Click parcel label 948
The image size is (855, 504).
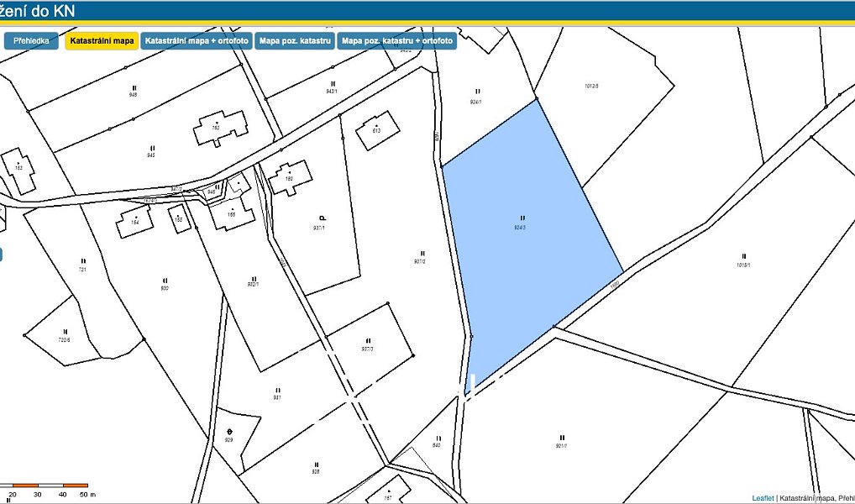click(x=133, y=95)
